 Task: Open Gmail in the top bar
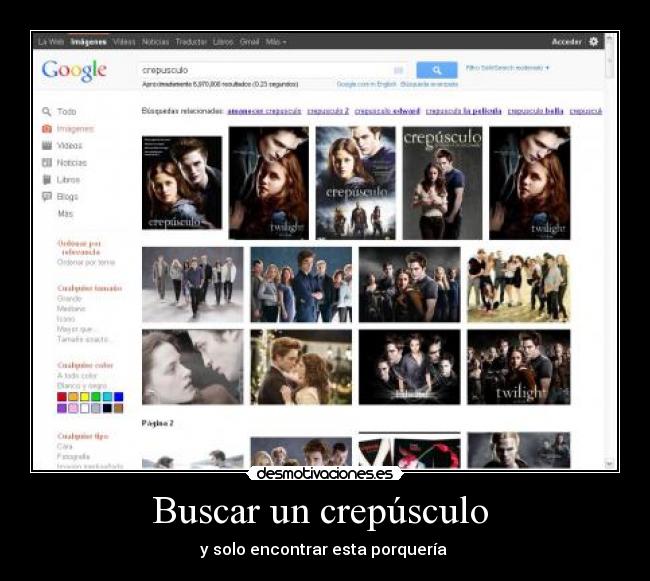[250, 42]
